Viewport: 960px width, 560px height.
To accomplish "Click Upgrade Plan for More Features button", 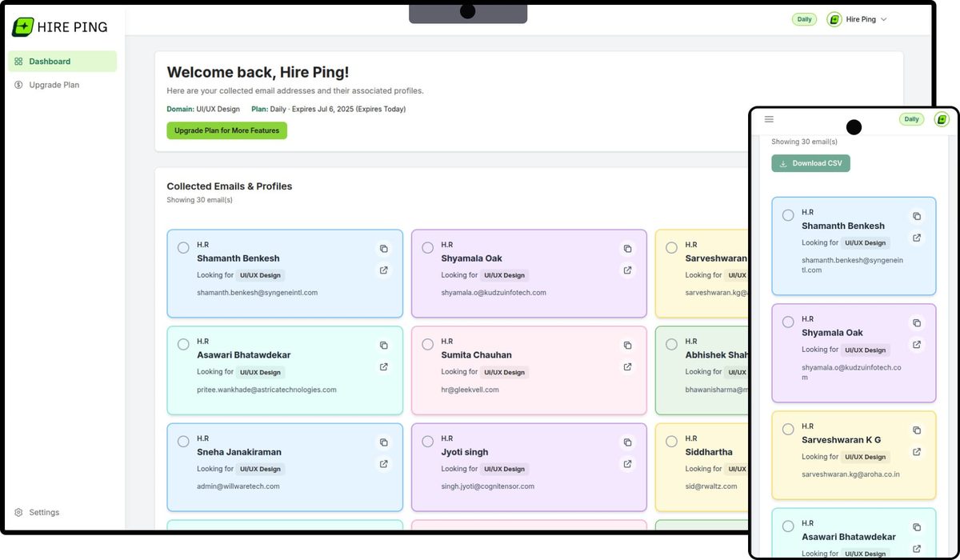I will tap(226, 130).
